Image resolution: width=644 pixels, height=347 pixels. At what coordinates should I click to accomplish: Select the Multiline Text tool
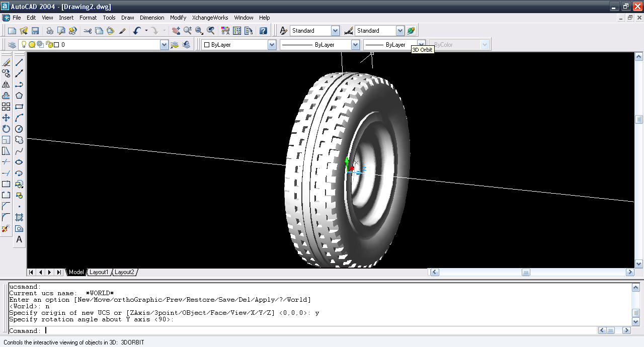tap(19, 239)
